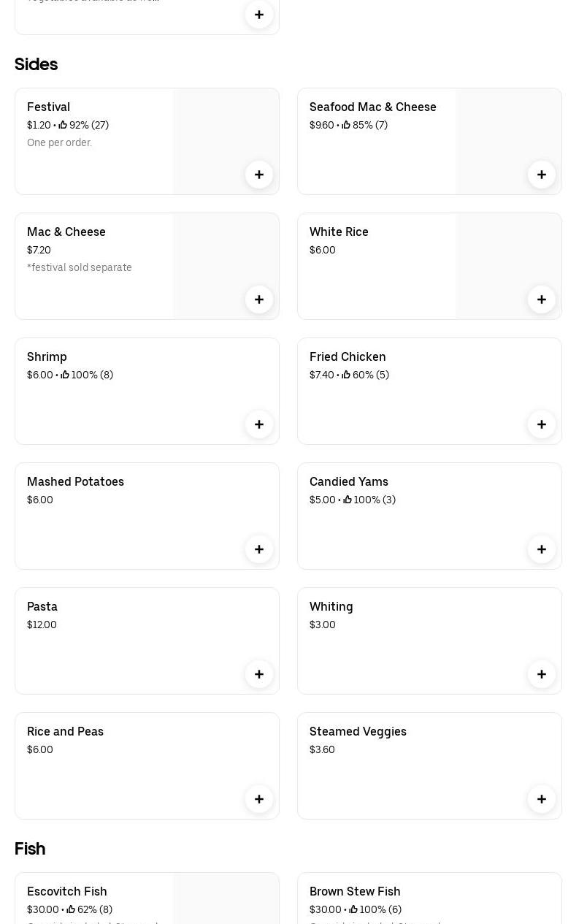Add Mashed Potatoes to the cart
The height and width of the screenshot is (924, 587).
click(x=259, y=549)
